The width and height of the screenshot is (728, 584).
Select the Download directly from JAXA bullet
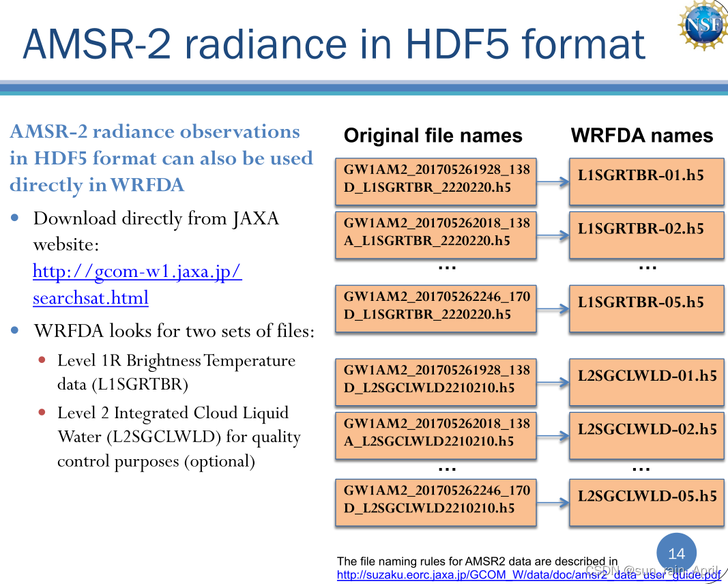click(x=156, y=231)
